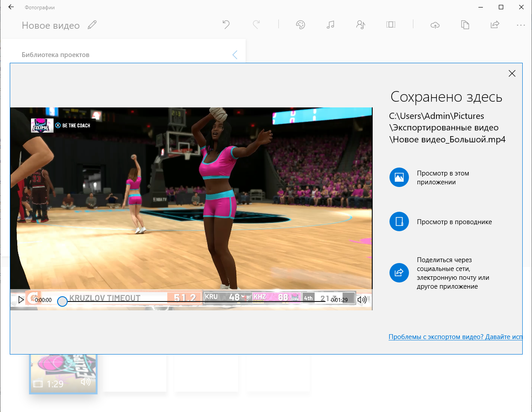Viewport: 532px width, 412px height.
Task: Upload the project to the cloud
Action: point(435,25)
